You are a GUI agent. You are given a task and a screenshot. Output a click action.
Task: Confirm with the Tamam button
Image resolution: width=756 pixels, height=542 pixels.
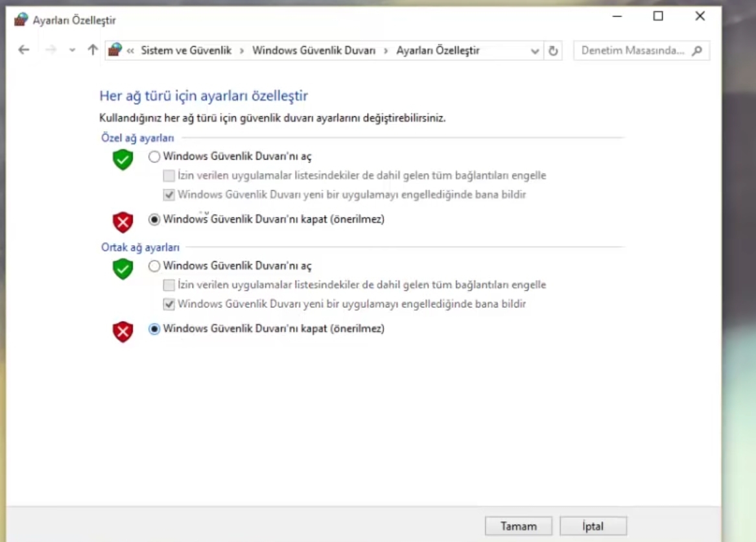pos(518,526)
